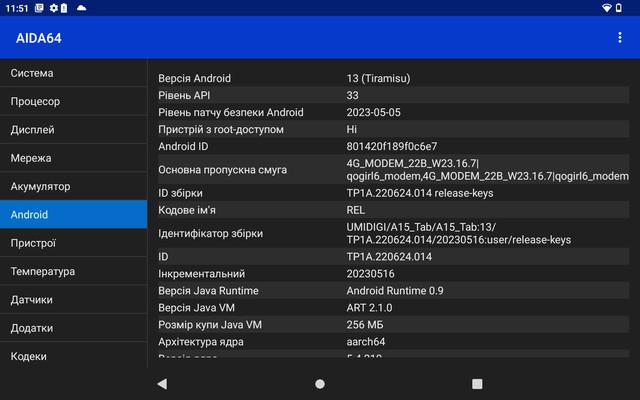Open the Система section
The height and width of the screenshot is (400, 640).
[73, 73]
